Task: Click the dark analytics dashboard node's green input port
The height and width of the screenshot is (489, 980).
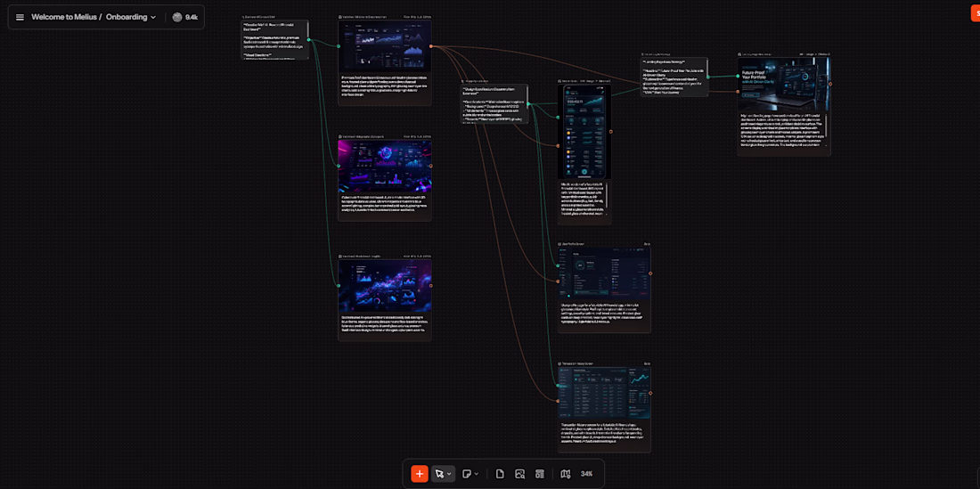Action: pos(339,46)
